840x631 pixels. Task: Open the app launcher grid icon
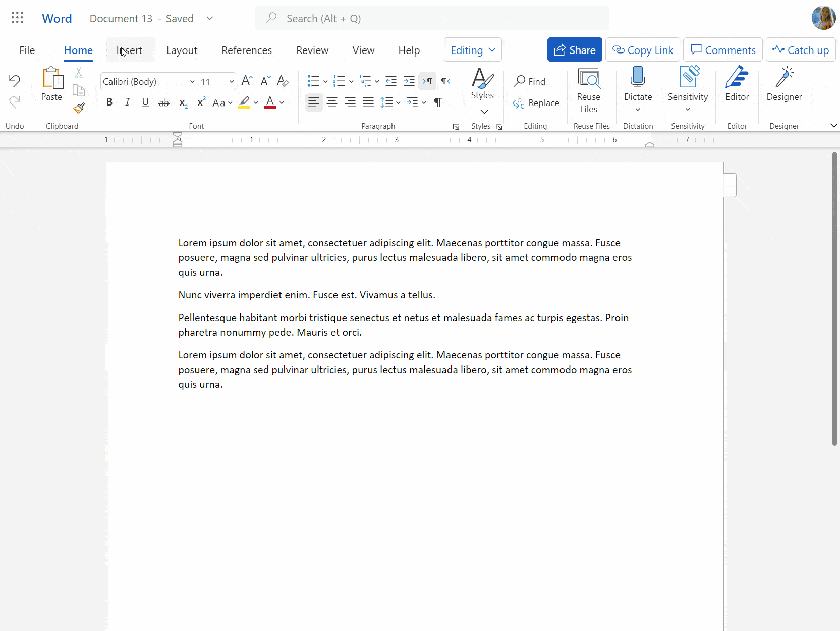(x=17, y=18)
